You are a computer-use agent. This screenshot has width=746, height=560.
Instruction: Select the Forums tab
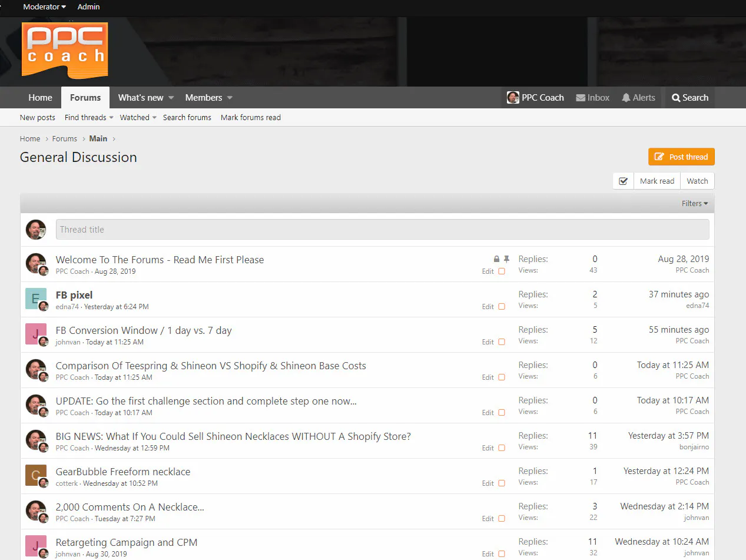pos(85,98)
